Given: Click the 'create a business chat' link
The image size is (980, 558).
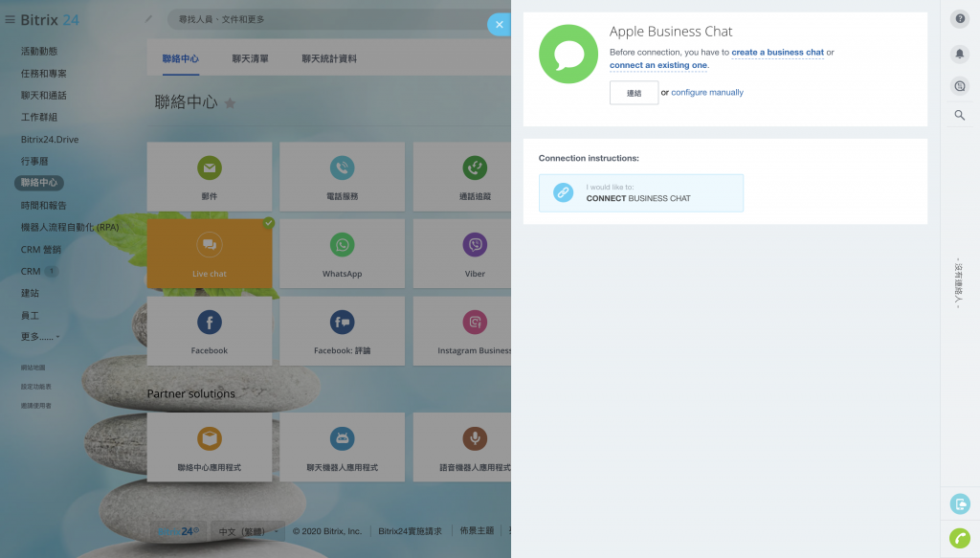Looking at the screenshot, I should [777, 53].
